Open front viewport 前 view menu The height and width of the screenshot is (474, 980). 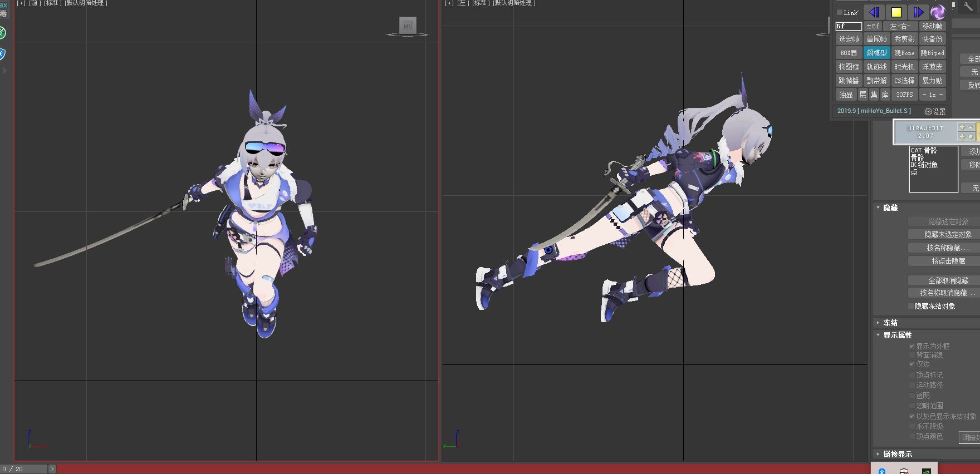(35, 3)
